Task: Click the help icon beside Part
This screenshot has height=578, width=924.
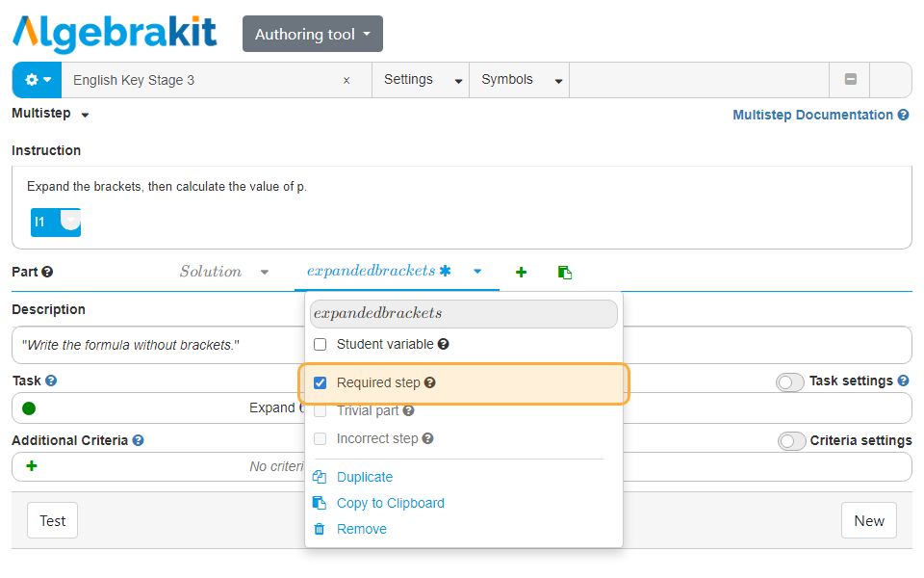Action: (x=47, y=273)
